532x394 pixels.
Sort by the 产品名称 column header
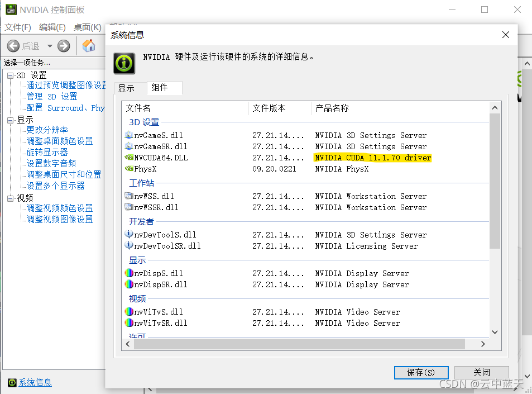coord(400,108)
